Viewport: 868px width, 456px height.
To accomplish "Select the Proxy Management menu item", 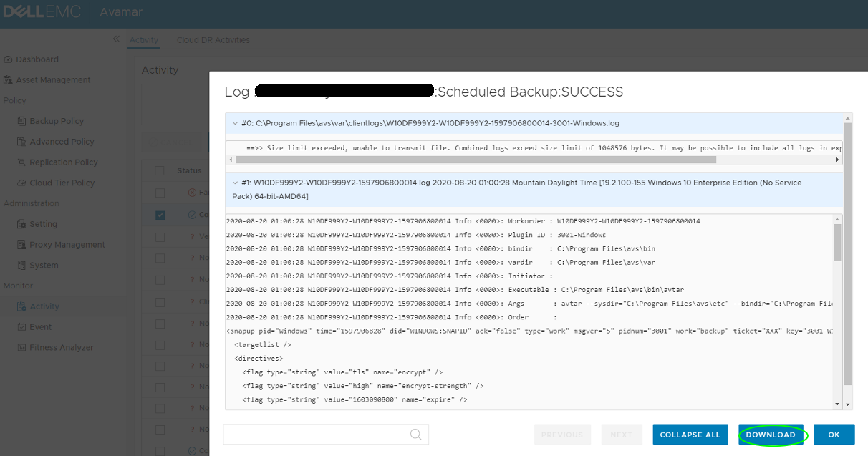I will click(67, 245).
